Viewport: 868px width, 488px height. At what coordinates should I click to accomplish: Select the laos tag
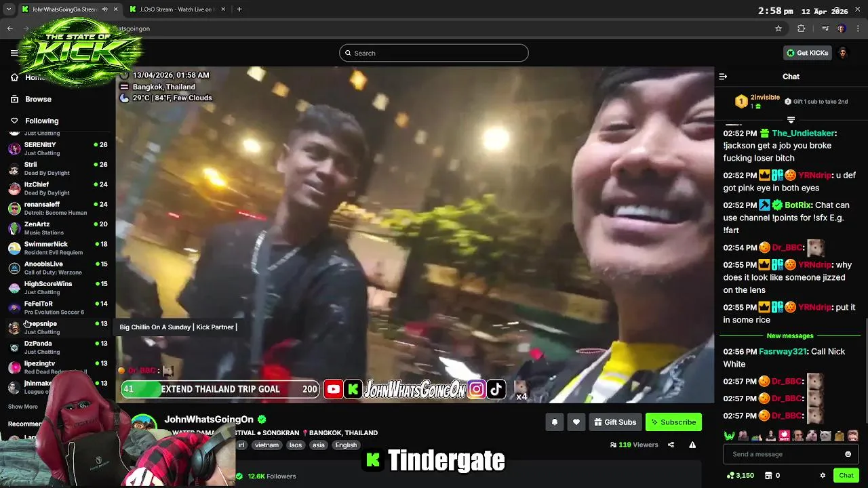coord(296,445)
